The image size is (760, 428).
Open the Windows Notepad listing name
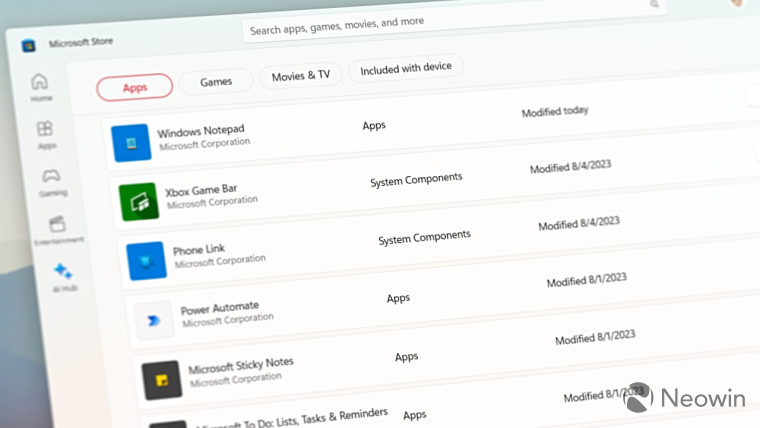click(x=200, y=131)
